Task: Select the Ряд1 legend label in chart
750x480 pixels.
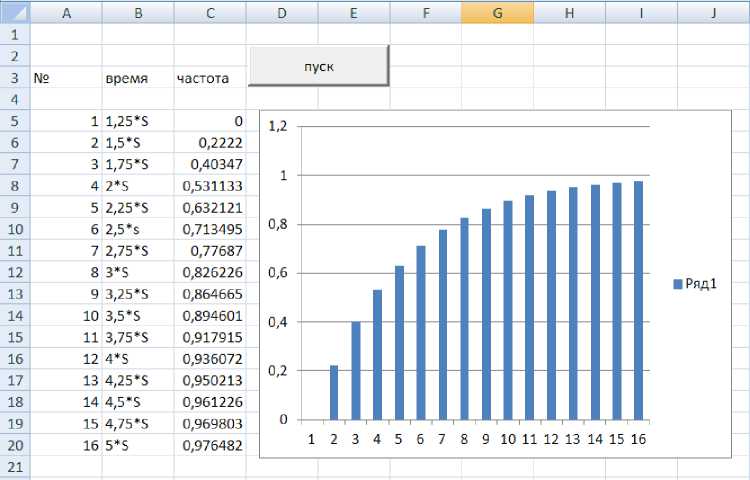Action: coord(702,285)
